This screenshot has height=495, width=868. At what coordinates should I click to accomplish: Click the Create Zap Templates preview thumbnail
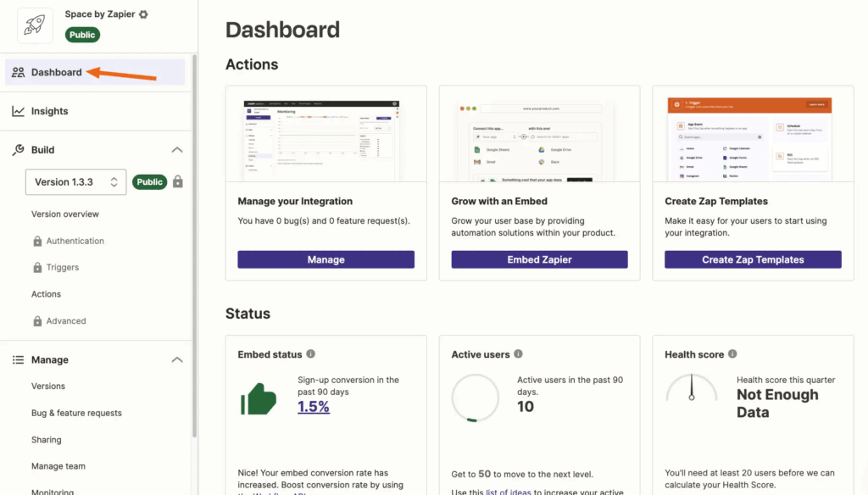753,138
